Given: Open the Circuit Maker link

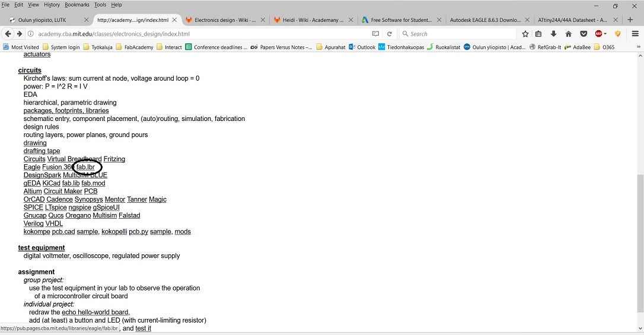Looking at the screenshot, I should point(63,192).
